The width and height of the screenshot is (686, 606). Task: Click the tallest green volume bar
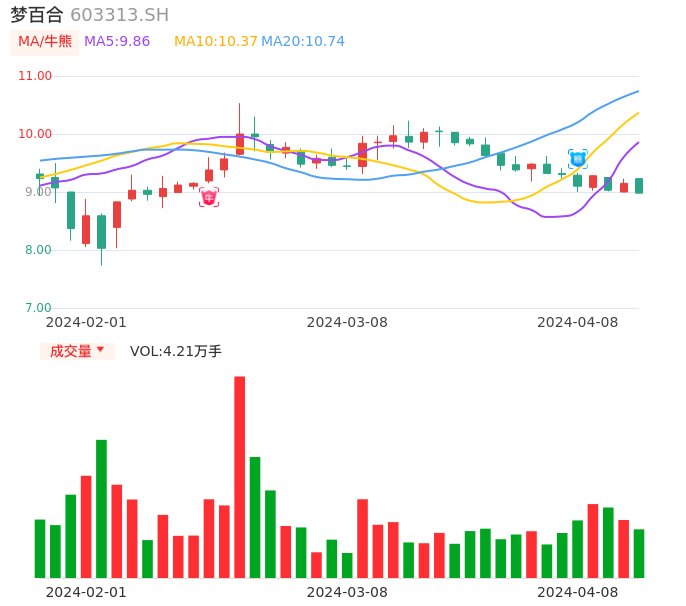pyautogui.click(x=102, y=508)
